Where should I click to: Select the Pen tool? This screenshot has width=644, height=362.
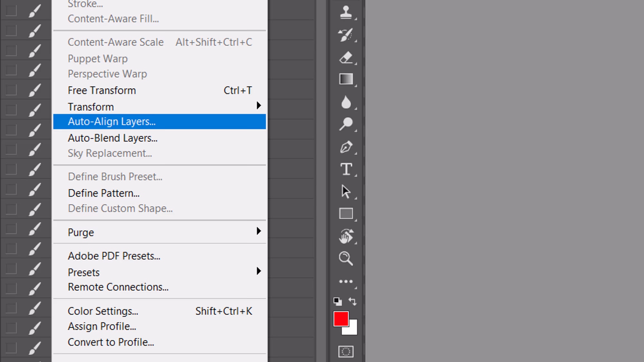(346, 147)
